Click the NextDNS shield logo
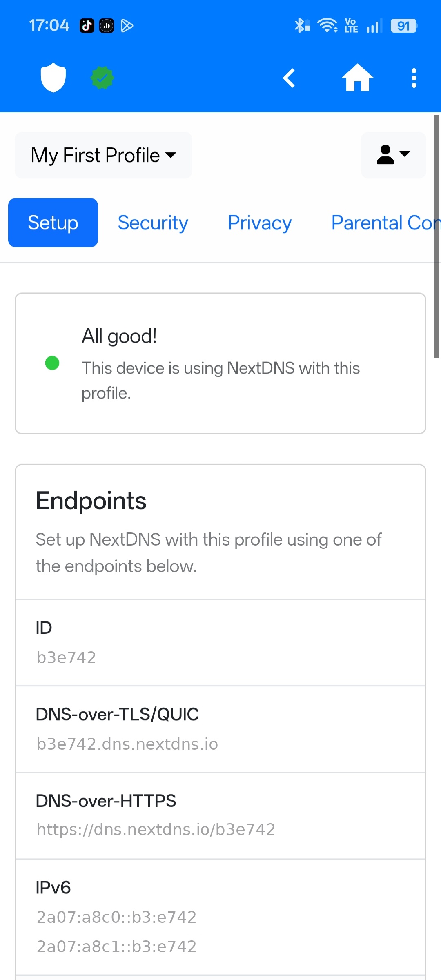 point(53,78)
